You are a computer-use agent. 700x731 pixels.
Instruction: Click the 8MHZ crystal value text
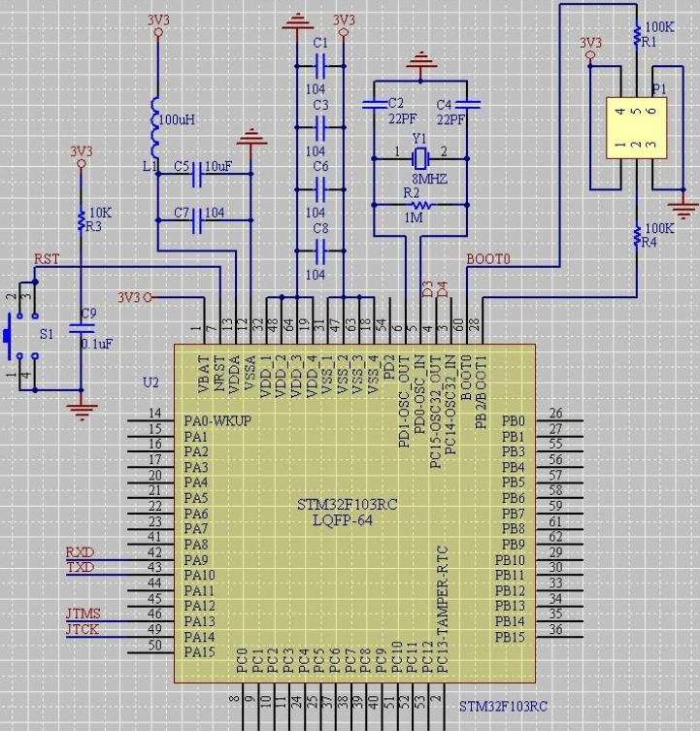(x=429, y=179)
